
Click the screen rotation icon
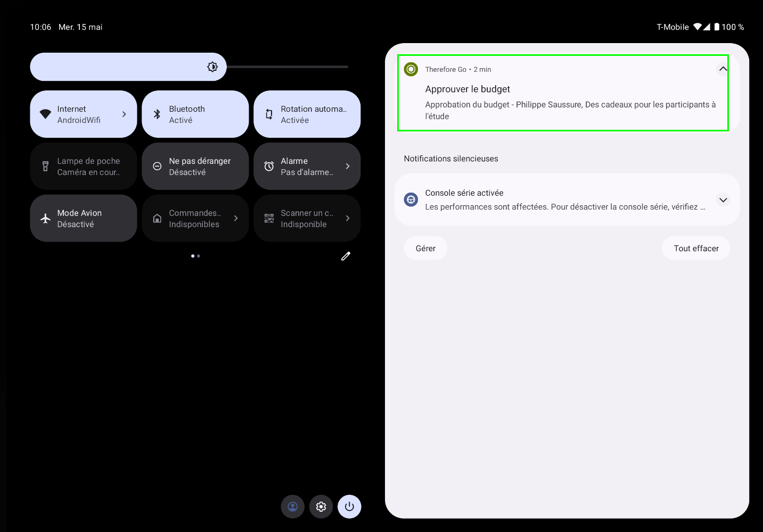(269, 114)
